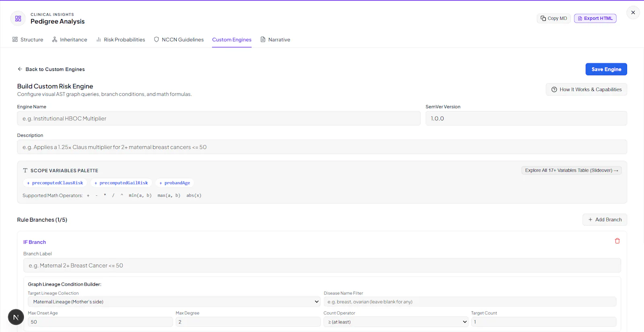Click the SemVer Version field
This screenshot has height=332, width=644.
click(526, 118)
